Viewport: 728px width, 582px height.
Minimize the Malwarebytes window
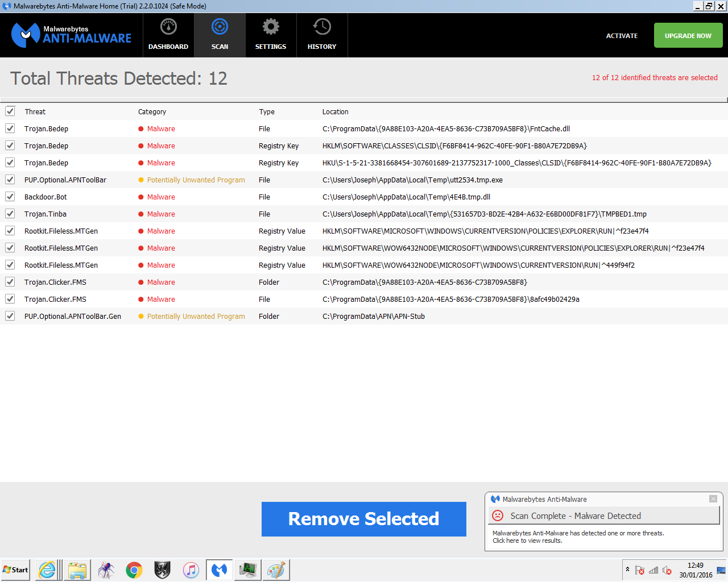tap(698, 6)
